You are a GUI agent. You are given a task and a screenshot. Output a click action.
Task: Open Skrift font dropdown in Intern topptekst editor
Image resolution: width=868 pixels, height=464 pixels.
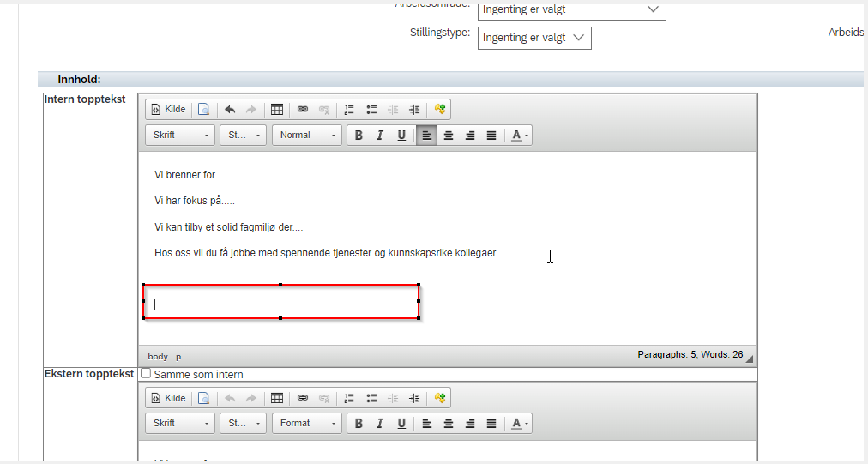pyautogui.click(x=180, y=136)
